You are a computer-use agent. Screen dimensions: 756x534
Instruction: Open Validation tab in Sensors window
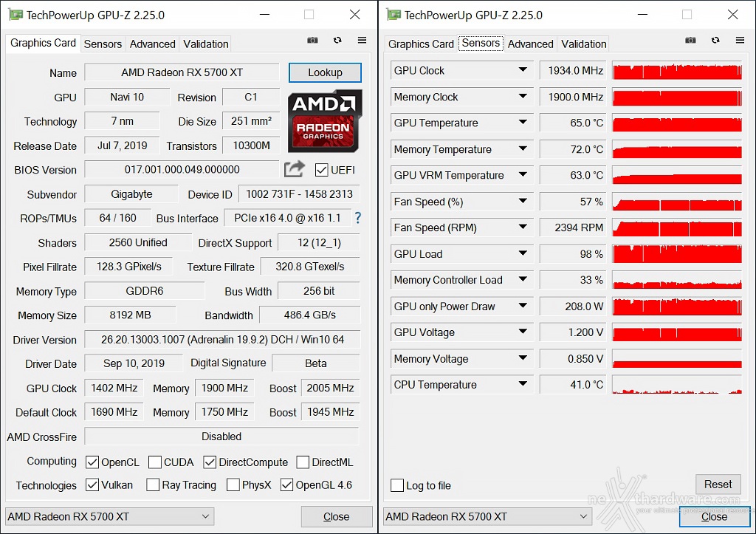(584, 44)
